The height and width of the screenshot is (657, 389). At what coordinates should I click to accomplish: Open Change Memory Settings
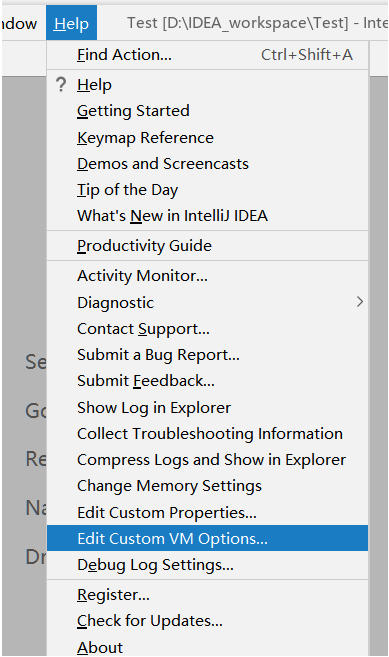click(x=207, y=486)
